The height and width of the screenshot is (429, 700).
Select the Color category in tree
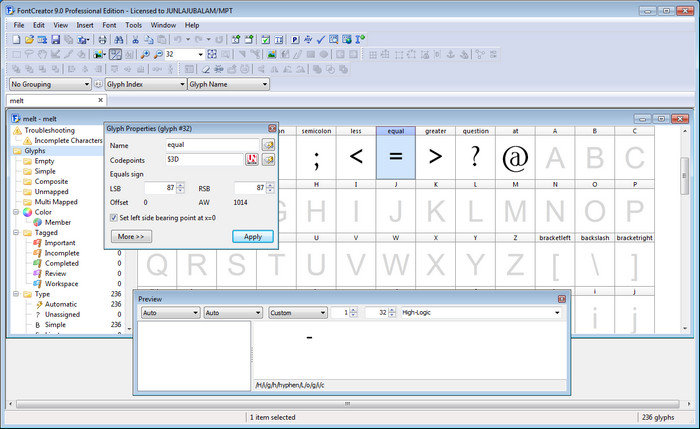pyautogui.click(x=42, y=212)
